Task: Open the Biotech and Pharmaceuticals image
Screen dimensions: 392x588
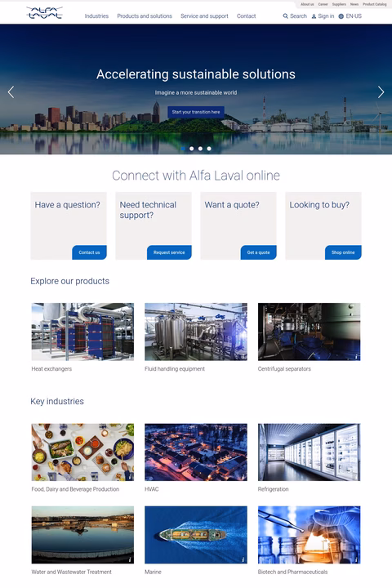Action: (x=309, y=535)
